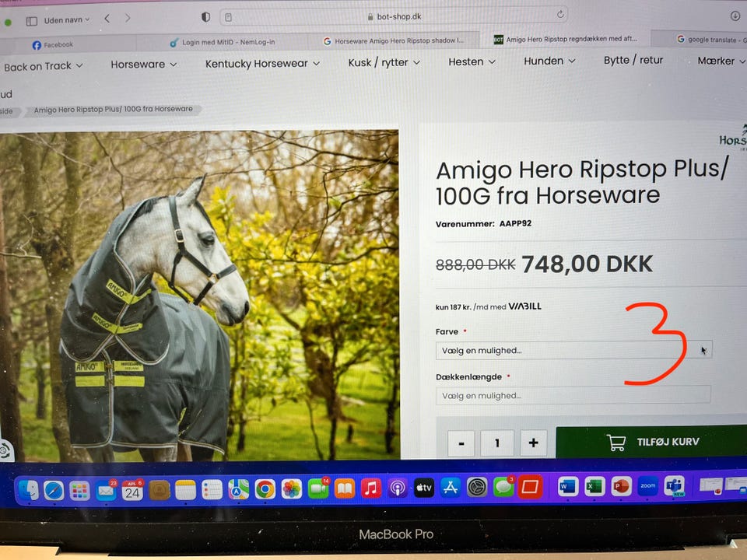This screenshot has height=560, width=747.
Task: Open PowerPoint from the Dock
Action: click(621, 486)
